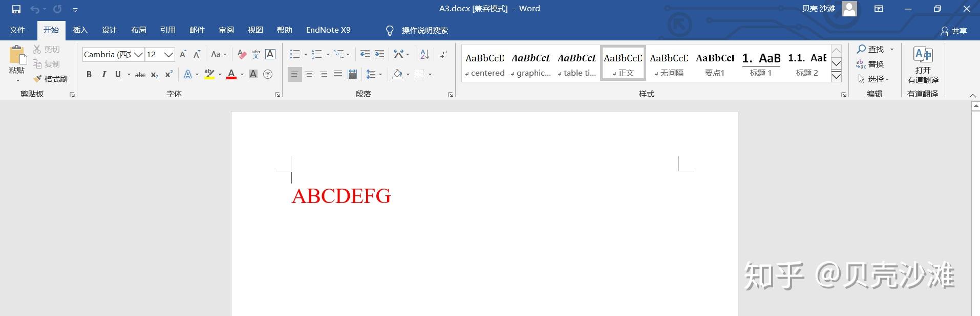
Task: Decrease font size with shrink font icon
Action: coord(197,54)
